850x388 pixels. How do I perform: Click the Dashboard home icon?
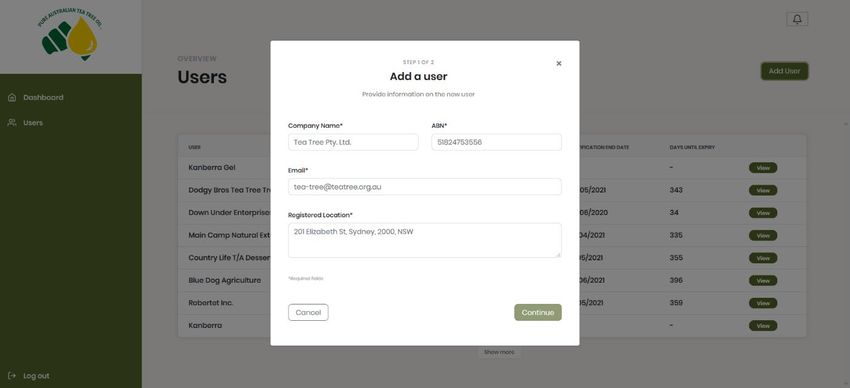[x=12, y=98]
